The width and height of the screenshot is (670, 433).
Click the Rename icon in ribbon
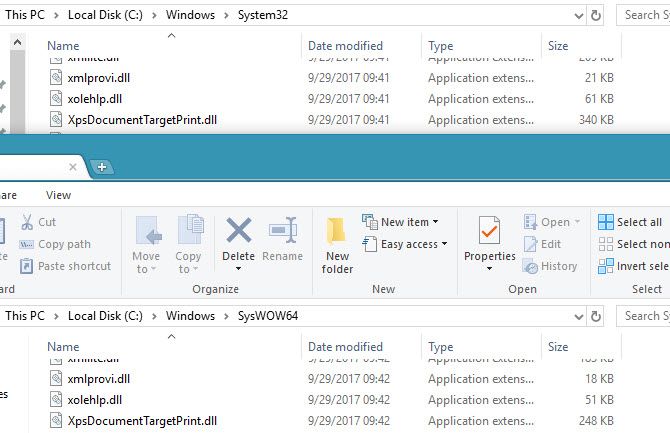point(283,232)
